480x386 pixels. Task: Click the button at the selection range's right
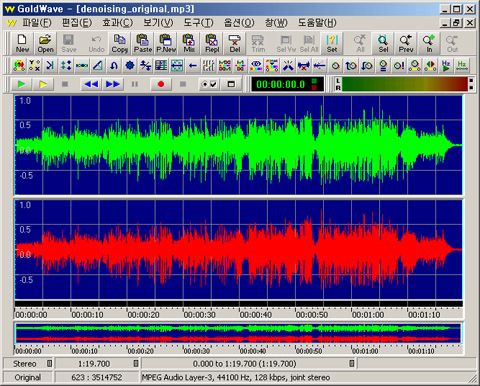(352, 363)
